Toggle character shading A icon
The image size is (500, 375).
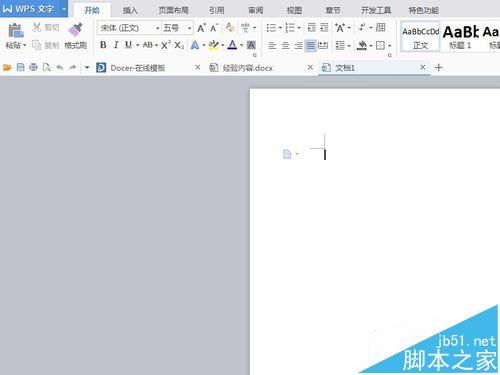[251, 45]
